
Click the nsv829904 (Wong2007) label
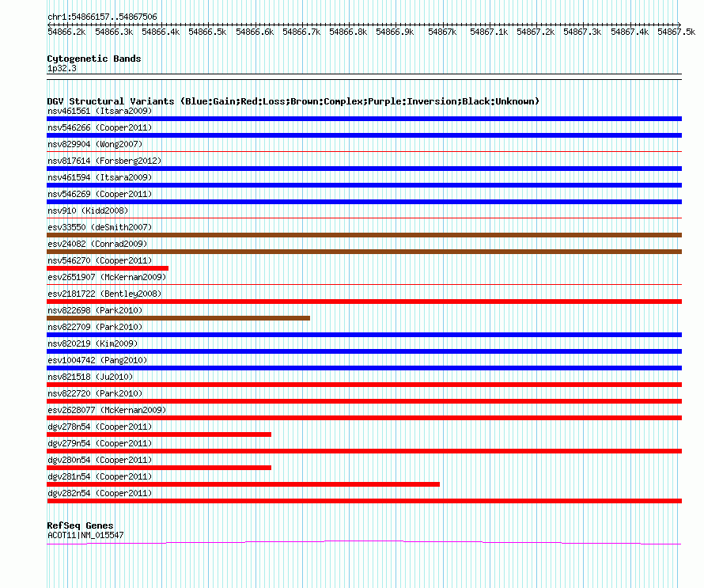(95, 144)
